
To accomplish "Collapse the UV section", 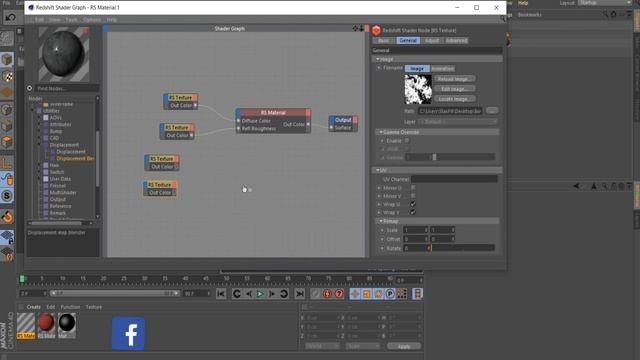I will (x=378, y=170).
